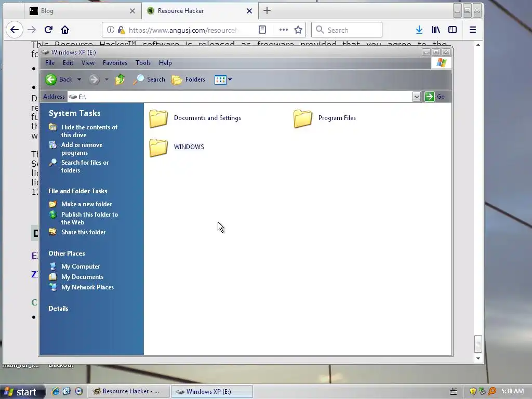The width and height of the screenshot is (532, 399).
Task: Click Hide the contents of this drive
Action: click(89, 131)
